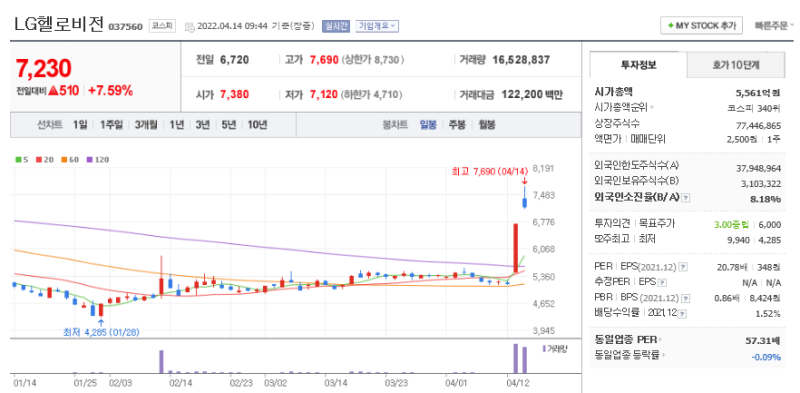
Task: Click 배당수익률 value 1.52%
Action: [769, 313]
